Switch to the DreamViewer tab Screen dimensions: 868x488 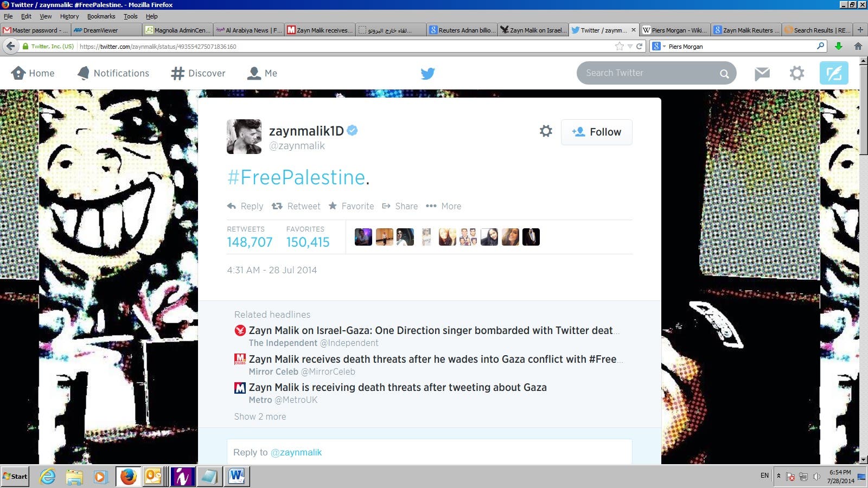[x=106, y=30]
